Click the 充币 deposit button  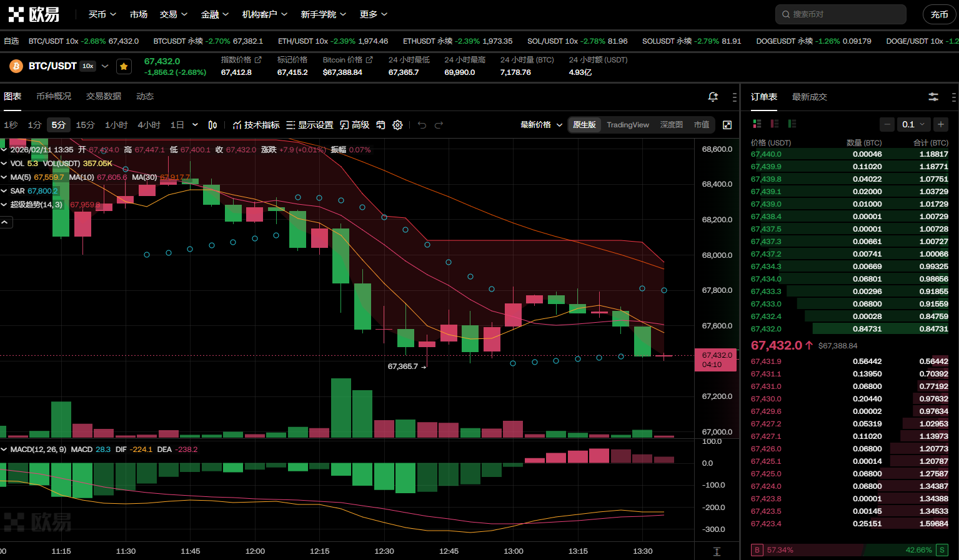pos(939,14)
